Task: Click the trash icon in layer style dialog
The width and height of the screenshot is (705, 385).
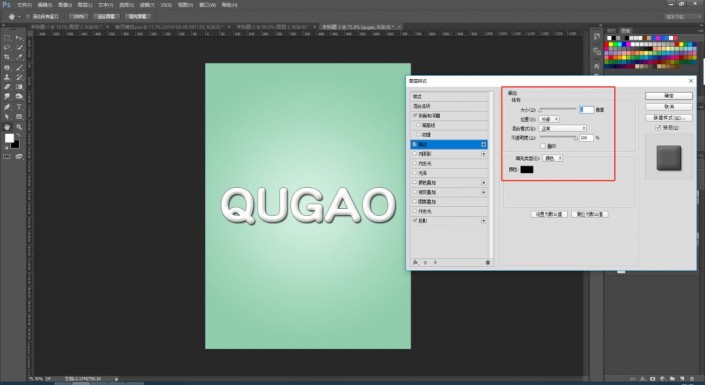Action: [x=488, y=262]
